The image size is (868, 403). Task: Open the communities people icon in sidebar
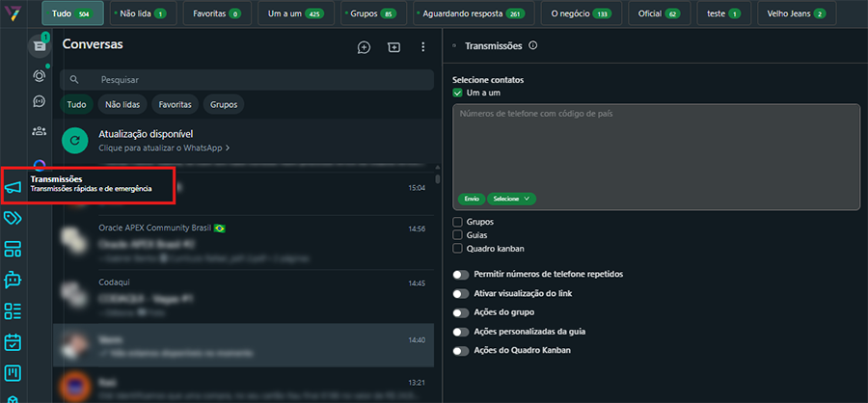(x=40, y=131)
